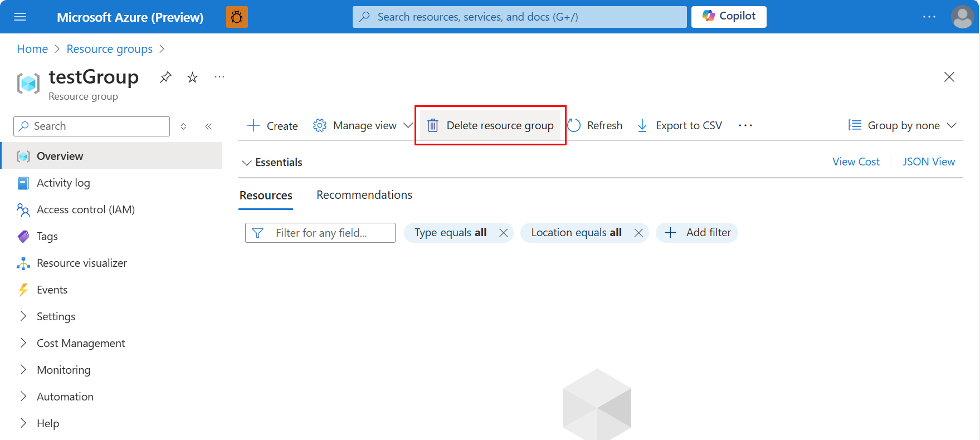Open top bar more options ellipsis
The height and width of the screenshot is (440, 980).
(929, 17)
